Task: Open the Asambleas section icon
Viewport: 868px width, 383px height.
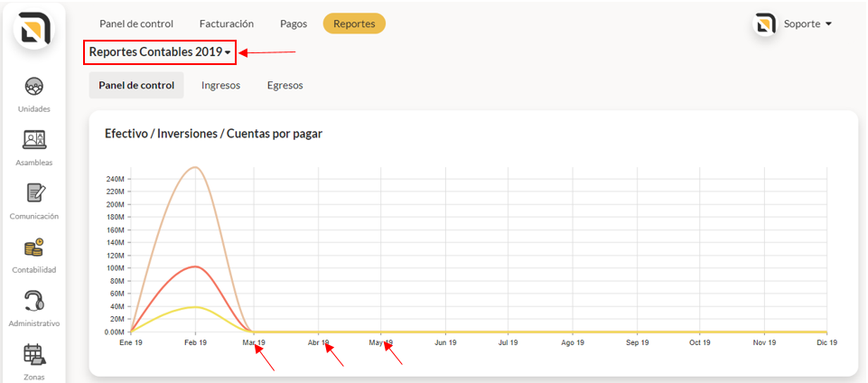Action: [34, 139]
